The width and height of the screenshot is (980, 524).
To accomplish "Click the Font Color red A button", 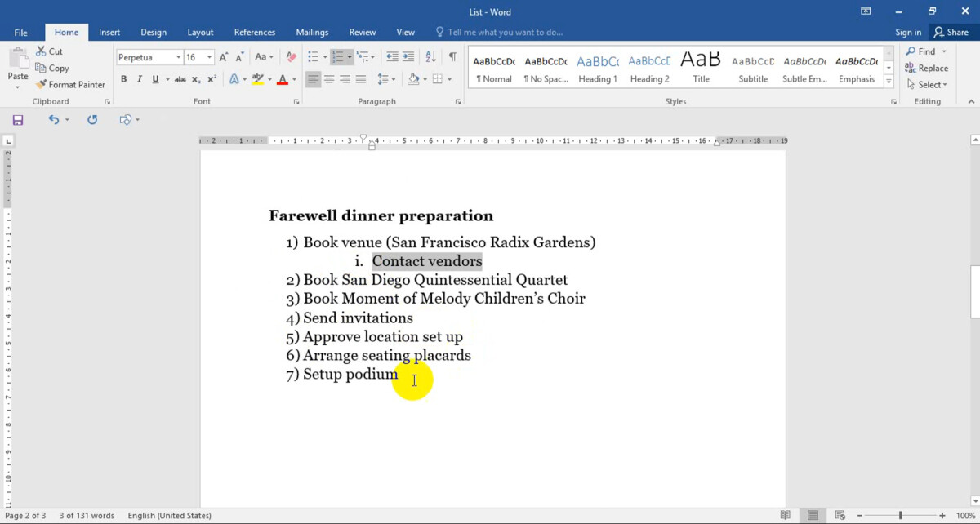I will point(283,79).
